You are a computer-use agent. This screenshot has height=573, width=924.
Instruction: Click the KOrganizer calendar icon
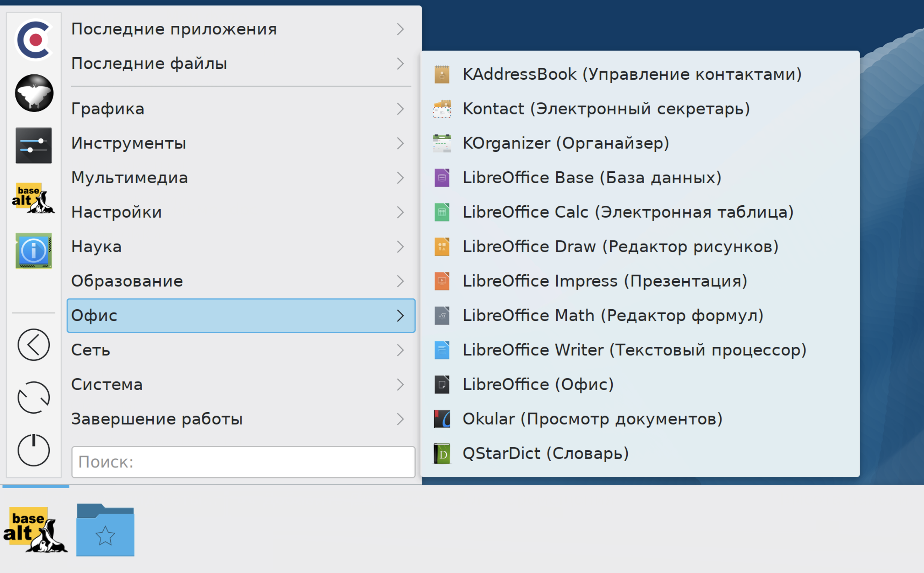[442, 143]
